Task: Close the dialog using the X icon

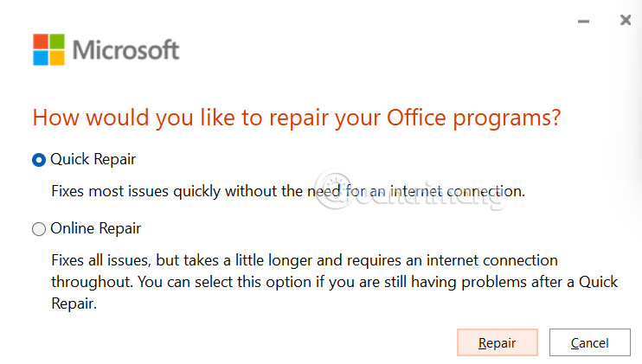Action: (626, 20)
